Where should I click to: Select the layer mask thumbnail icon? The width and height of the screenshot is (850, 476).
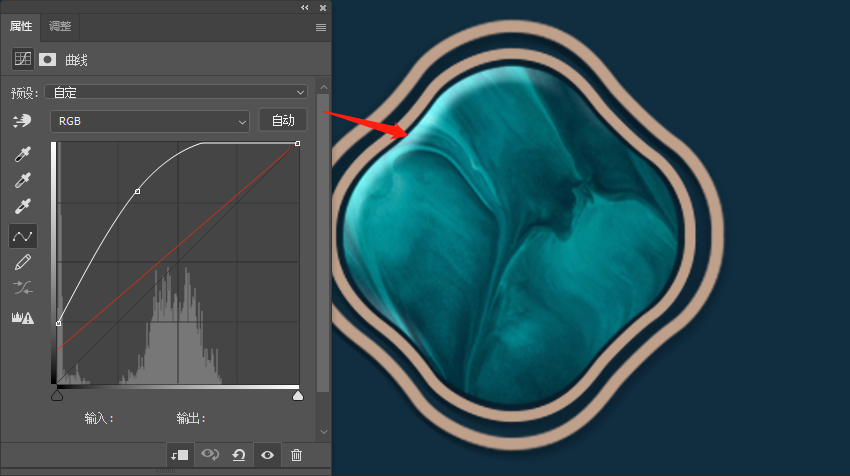point(47,59)
